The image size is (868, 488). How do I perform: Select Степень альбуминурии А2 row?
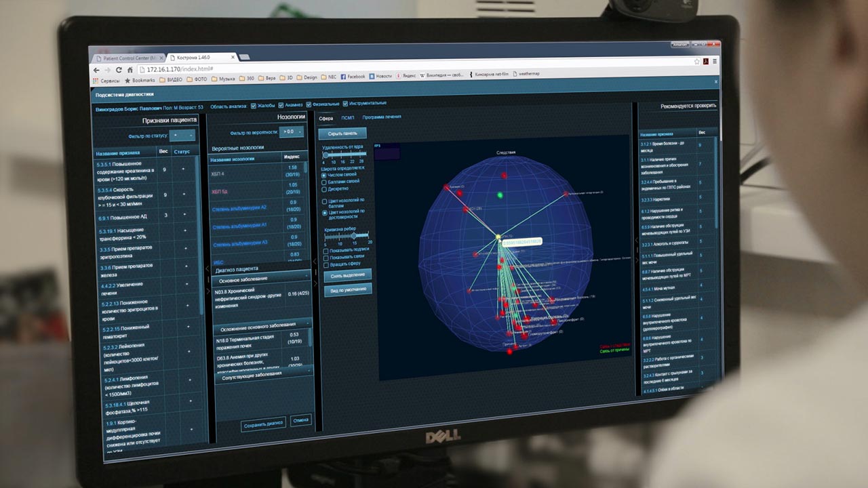click(258, 207)
